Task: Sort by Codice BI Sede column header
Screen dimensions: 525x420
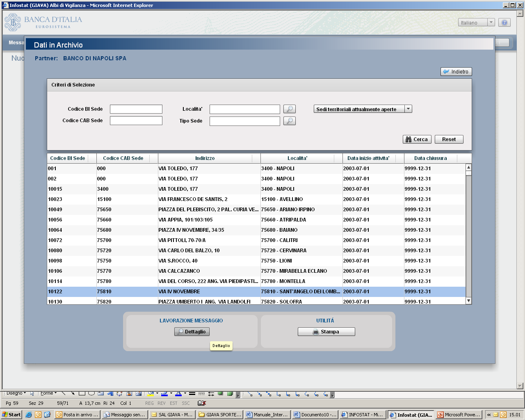Action: coord(72,158)
